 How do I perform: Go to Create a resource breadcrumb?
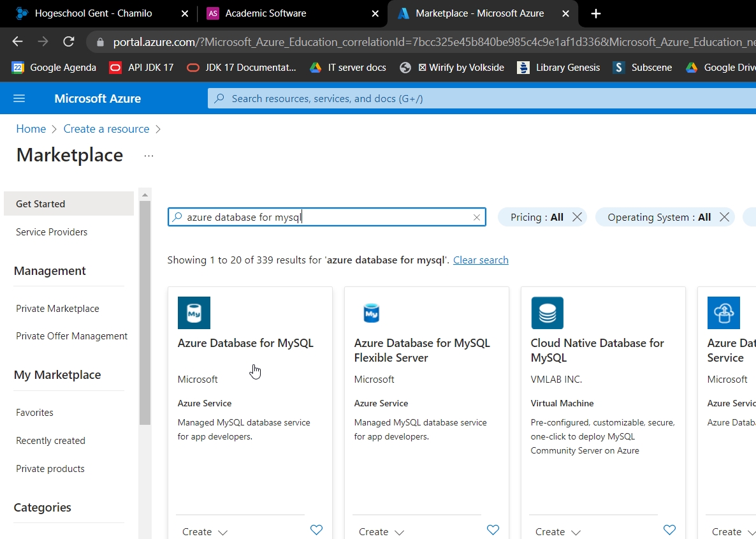pos(106,129)
